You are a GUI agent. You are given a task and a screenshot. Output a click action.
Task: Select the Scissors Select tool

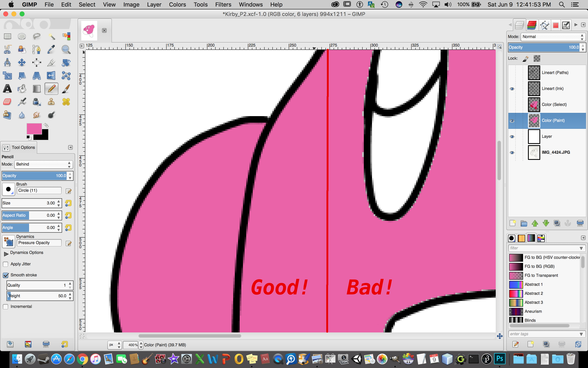pyautogui.click(x=8, y=49)
